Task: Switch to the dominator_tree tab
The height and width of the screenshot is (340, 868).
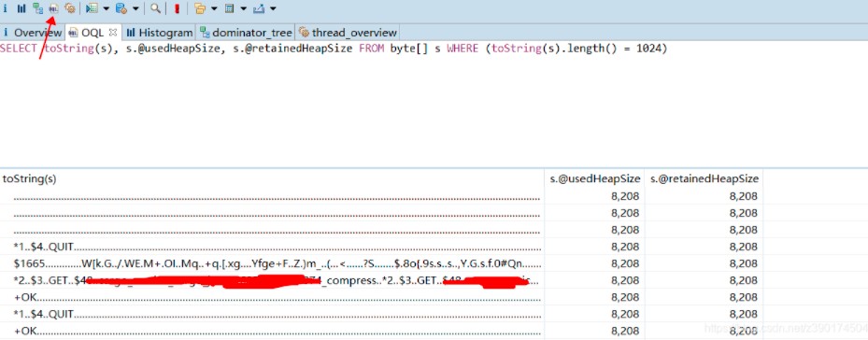Action: tap(247, 32)
